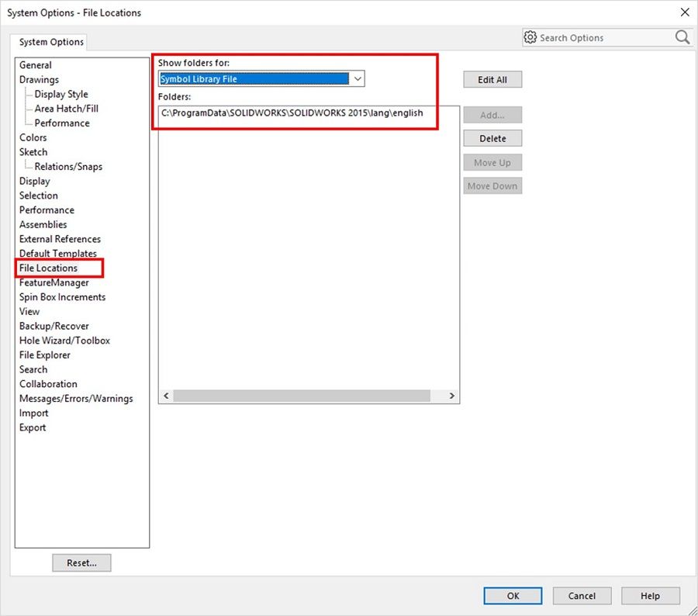This screenshot has height=616, width=698.
Task: Select the SOLIDWORKS 2015 lang english folder path
Action: point(292,112)
